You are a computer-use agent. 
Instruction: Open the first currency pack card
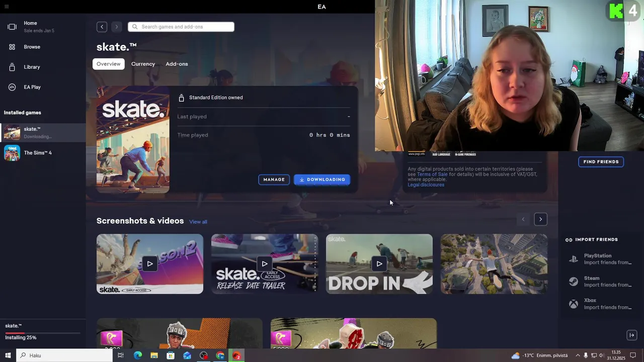tap(180, 333)
